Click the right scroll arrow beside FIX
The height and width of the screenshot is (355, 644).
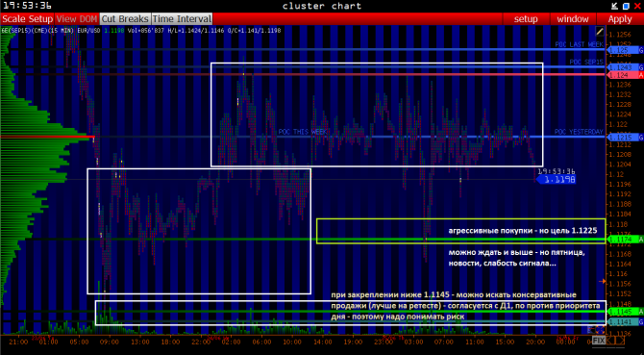click(x=620, y=341)
